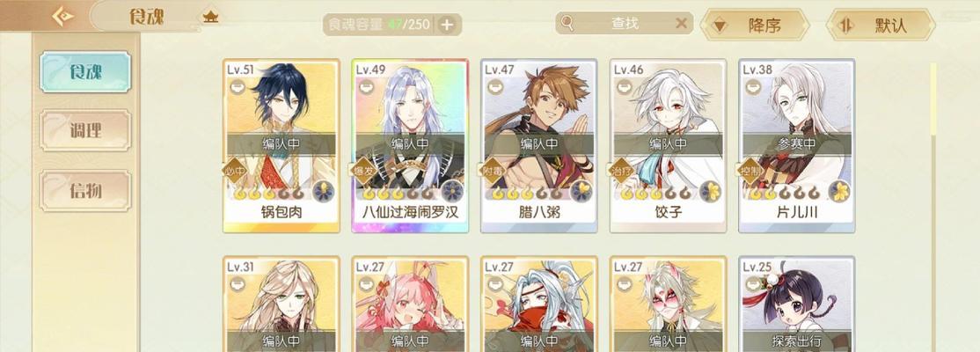Click the 必中 badge on 锅包肉
Screen dimensions: 980x352
[x=235, y=171]
